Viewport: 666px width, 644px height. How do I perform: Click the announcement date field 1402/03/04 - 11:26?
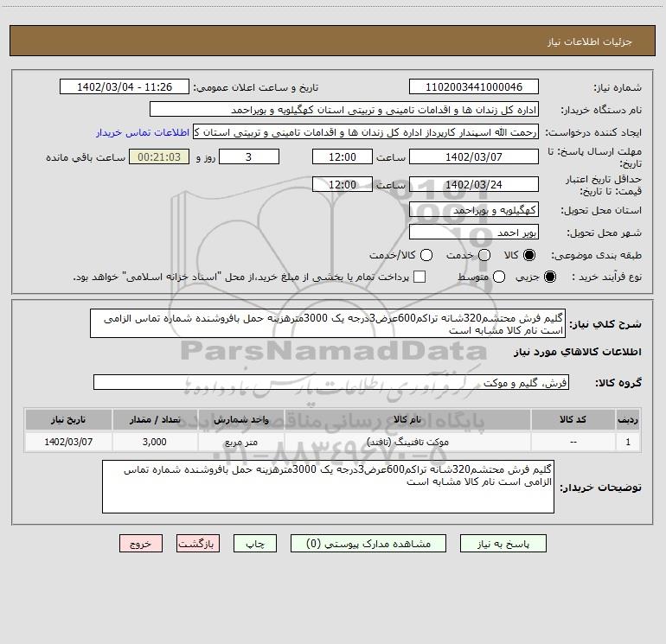(124, 87)
